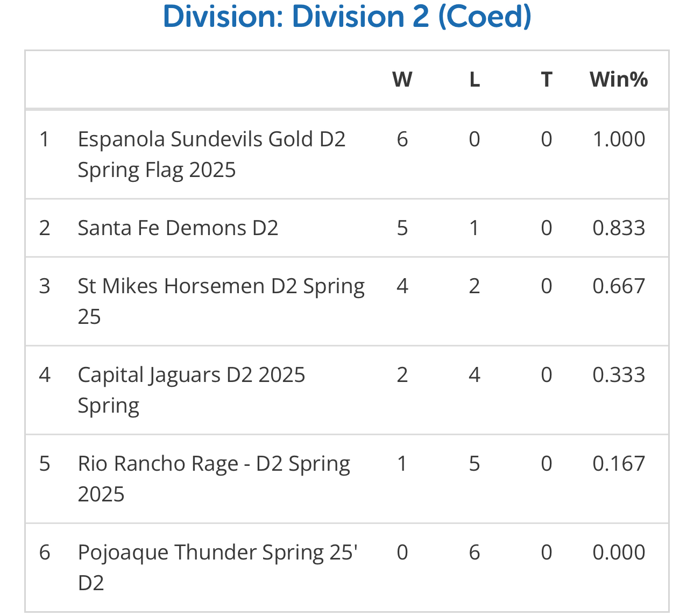Open Santa Fe Demons D2 team
694x616 pixels.
coord(178,228)
